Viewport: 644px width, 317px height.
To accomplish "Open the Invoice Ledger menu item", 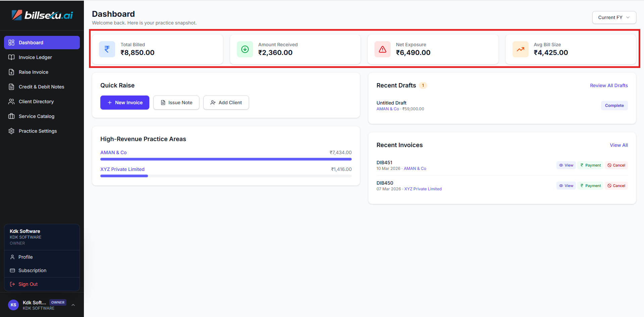I will pos(35,57).
